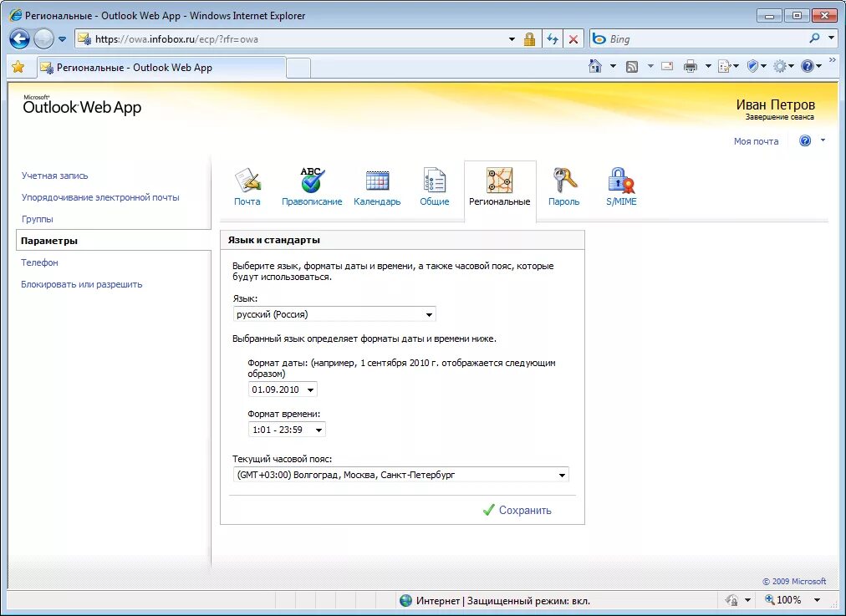Open the search provider dropdown arrow
The width and height of the screenshot is (846, 616).
832,38
